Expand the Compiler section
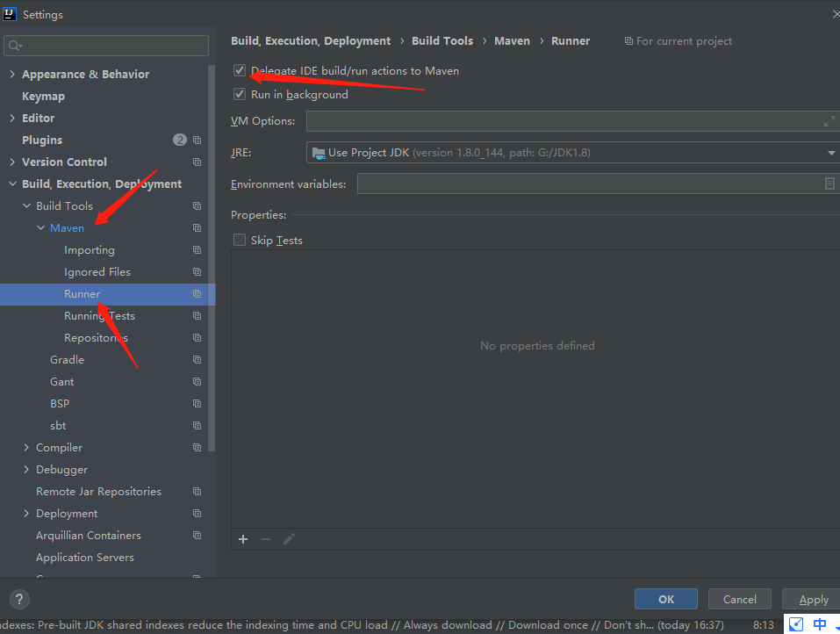The image size is (840, 634). (x=26, y=448)
